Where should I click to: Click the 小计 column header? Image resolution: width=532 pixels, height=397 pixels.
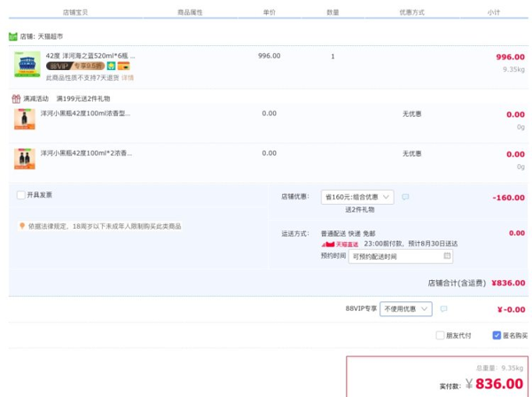[494, 12]
